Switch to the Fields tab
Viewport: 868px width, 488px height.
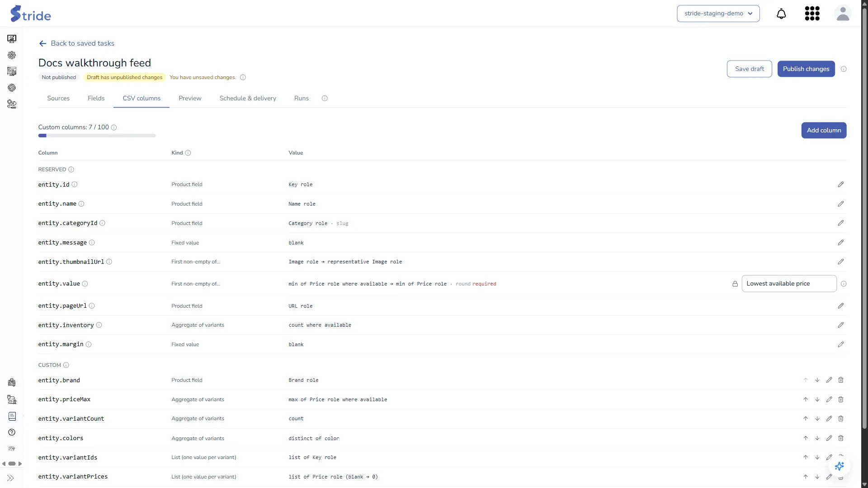[96, 98]
